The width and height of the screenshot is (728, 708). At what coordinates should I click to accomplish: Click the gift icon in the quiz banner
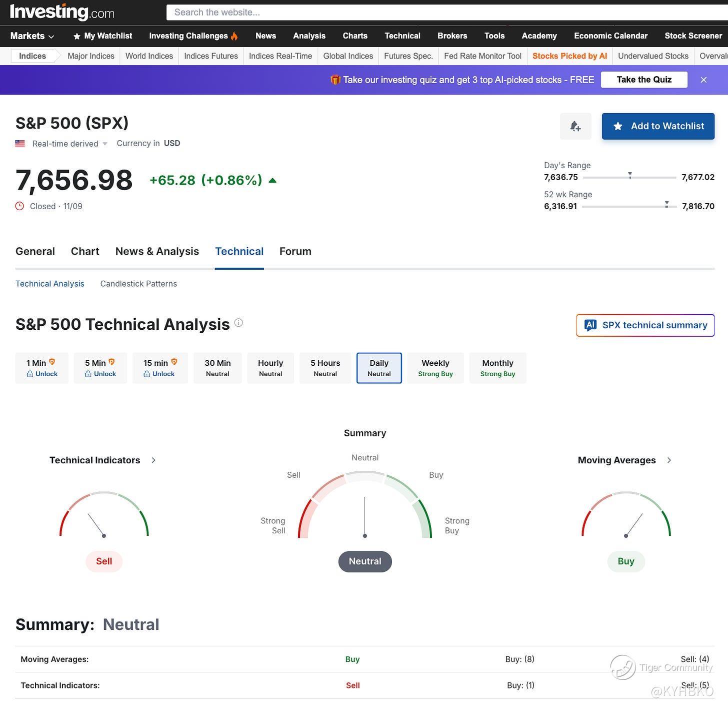click(335, 80)
